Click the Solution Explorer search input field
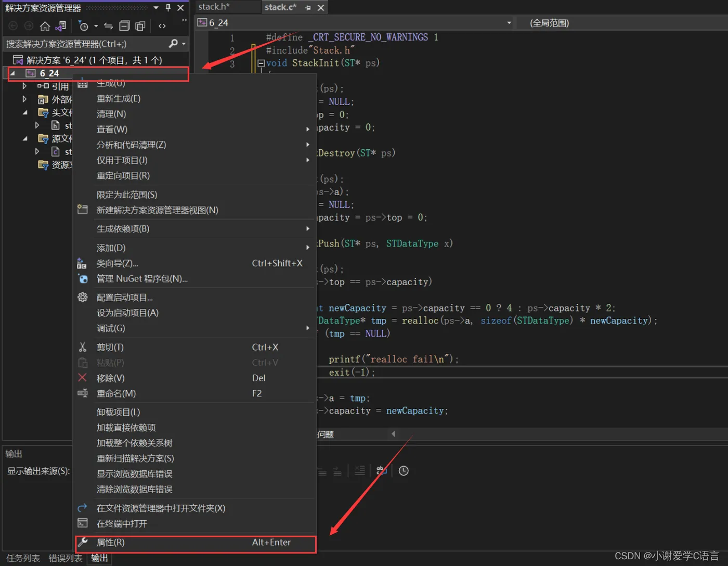This screenshot has width=728, height=566. pyautogui.click(x=86, y=44)
